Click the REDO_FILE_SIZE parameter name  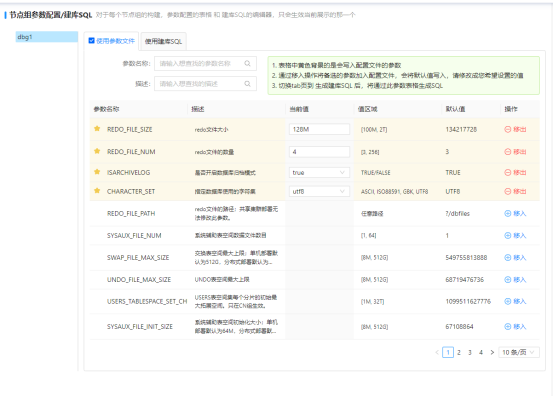pos(130,129)
